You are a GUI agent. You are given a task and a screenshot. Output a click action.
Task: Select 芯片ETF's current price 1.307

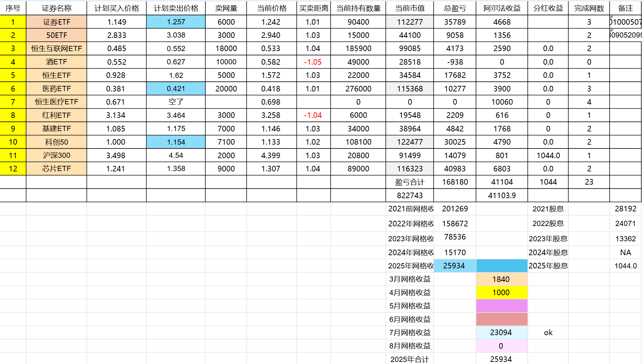pyautogui.click(x=271, y=169)
